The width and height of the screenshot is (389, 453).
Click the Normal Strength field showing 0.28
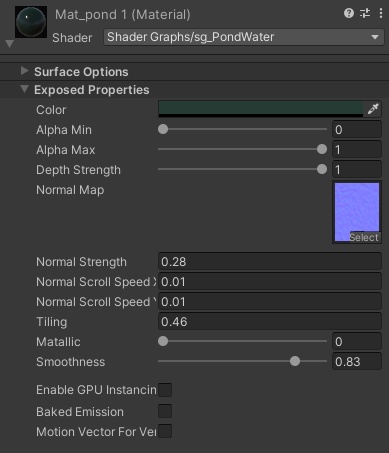click(270, 262)
